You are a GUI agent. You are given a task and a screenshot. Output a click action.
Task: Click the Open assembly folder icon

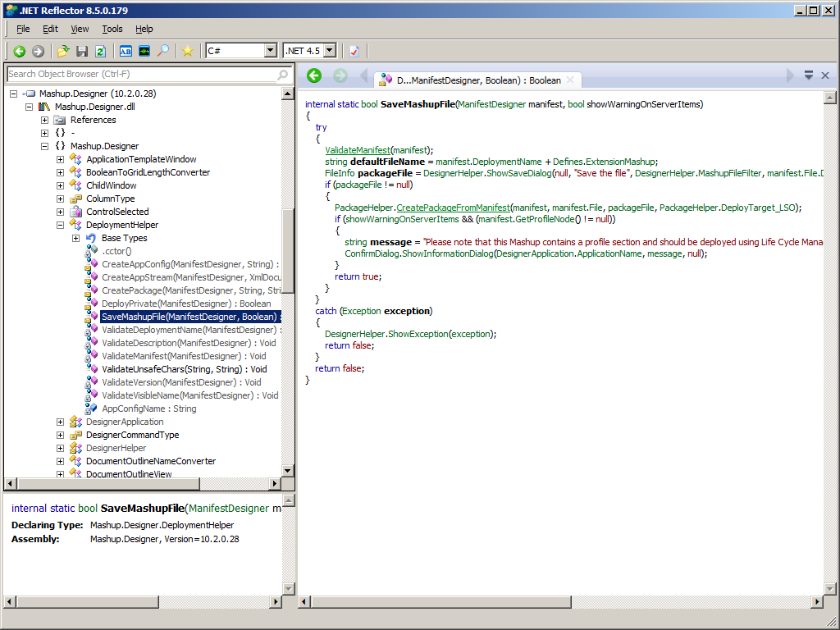[x=63, y=51]
